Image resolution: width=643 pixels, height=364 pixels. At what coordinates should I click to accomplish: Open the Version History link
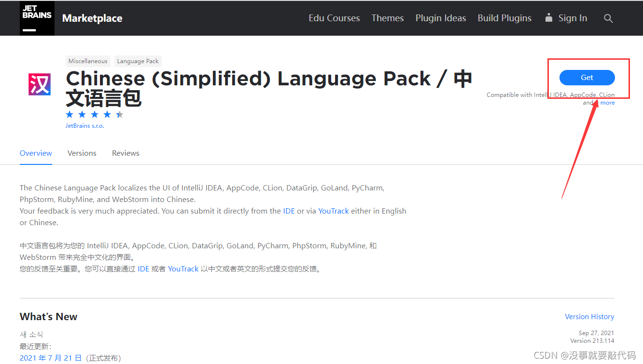pyautogui.click(x=589, y=317)
